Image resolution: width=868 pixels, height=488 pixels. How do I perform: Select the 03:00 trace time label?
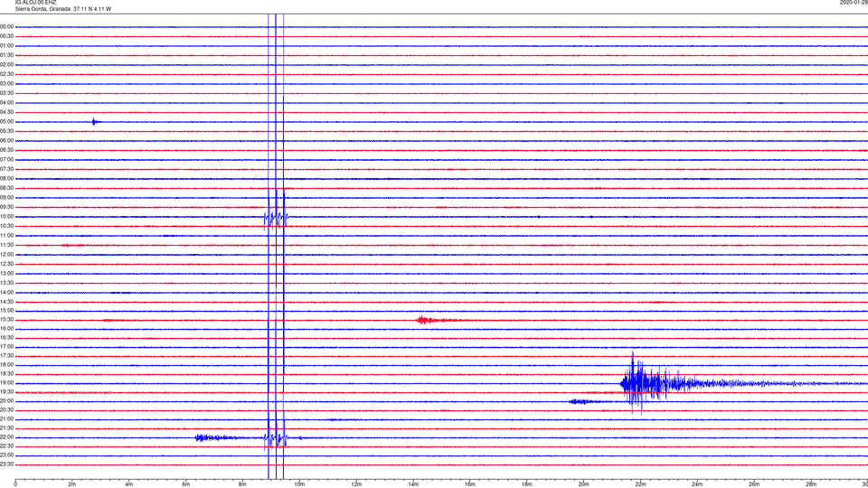[6, 83]
